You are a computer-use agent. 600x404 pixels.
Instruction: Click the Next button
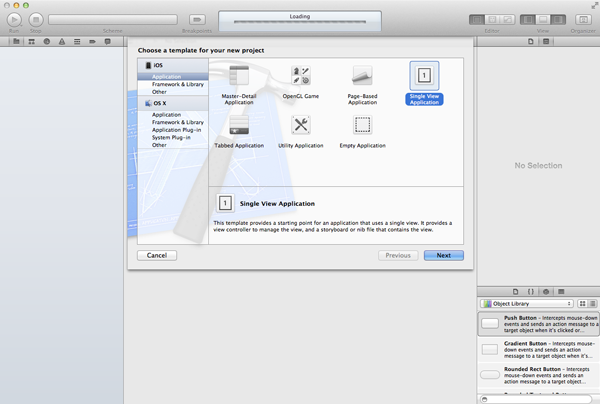point(444,255)
